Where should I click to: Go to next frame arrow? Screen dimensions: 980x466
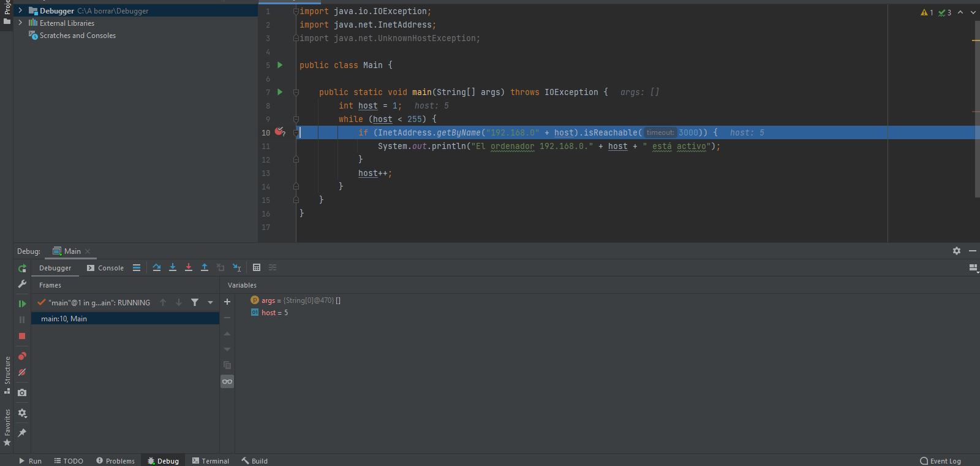179,302
